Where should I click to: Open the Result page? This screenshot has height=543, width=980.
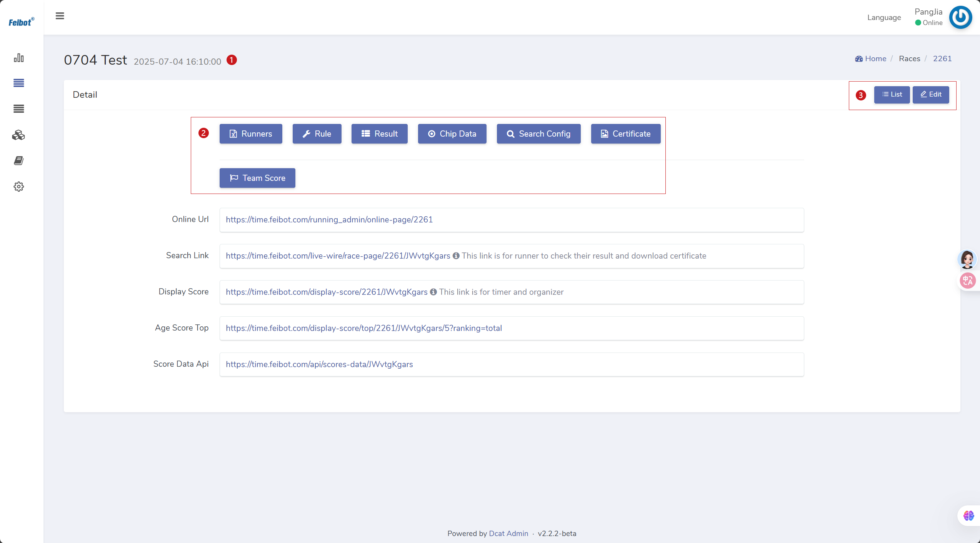pos(380,134)
